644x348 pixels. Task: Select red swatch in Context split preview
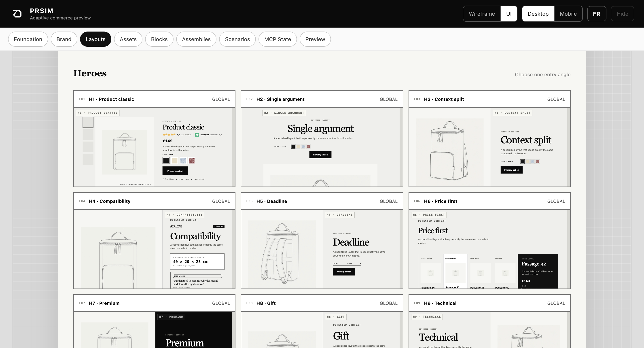(x=538, y=161)
